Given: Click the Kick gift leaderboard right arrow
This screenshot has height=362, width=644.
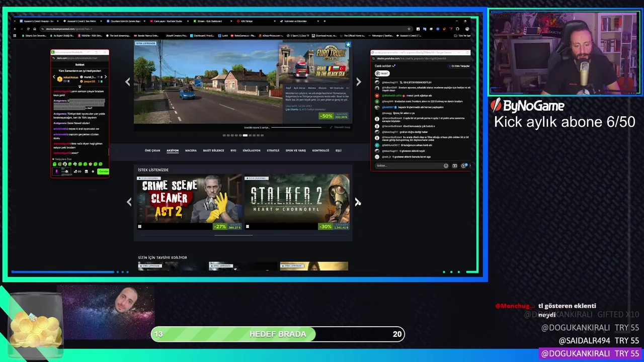Looking at the screenshot, I should (106, 77).
